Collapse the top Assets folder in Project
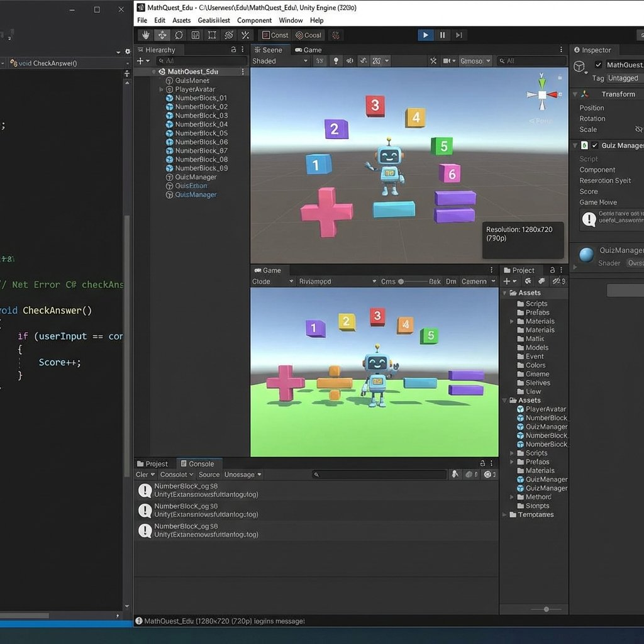644x644 pixels. 505,293
